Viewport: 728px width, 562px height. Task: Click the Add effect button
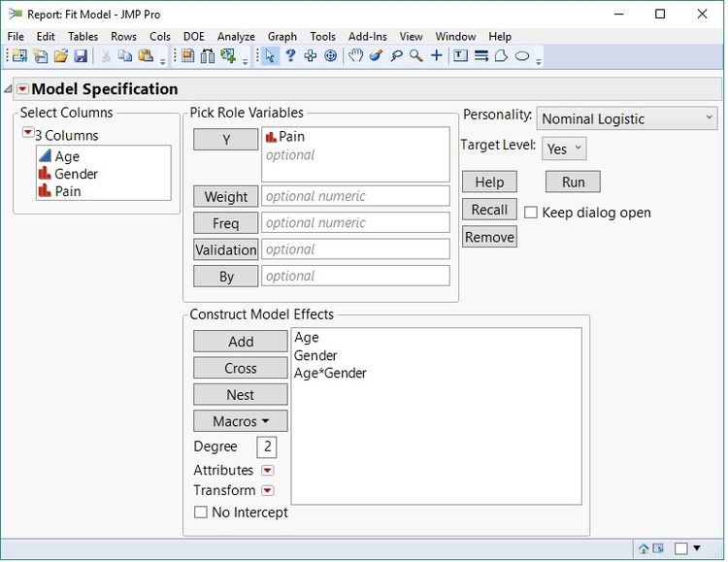click(x=241, y=342)
